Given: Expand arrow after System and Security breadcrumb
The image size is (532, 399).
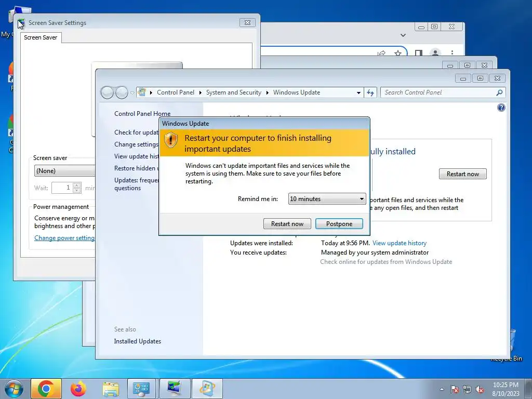Looking at the screenshot, I should 268,92.
